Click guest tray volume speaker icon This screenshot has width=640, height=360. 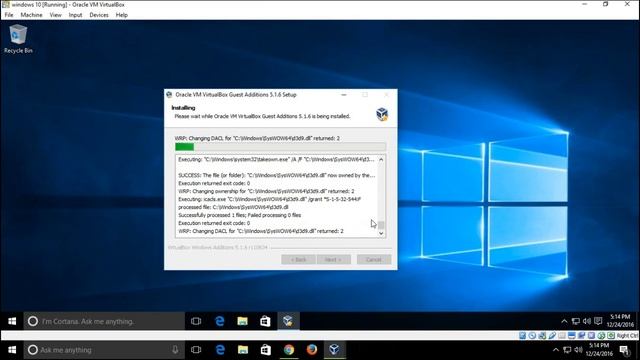(587, 322)
